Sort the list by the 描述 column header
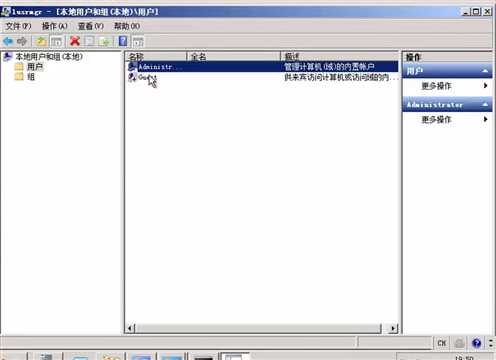The height and width of the screenshot is (360, 496). 340,56
